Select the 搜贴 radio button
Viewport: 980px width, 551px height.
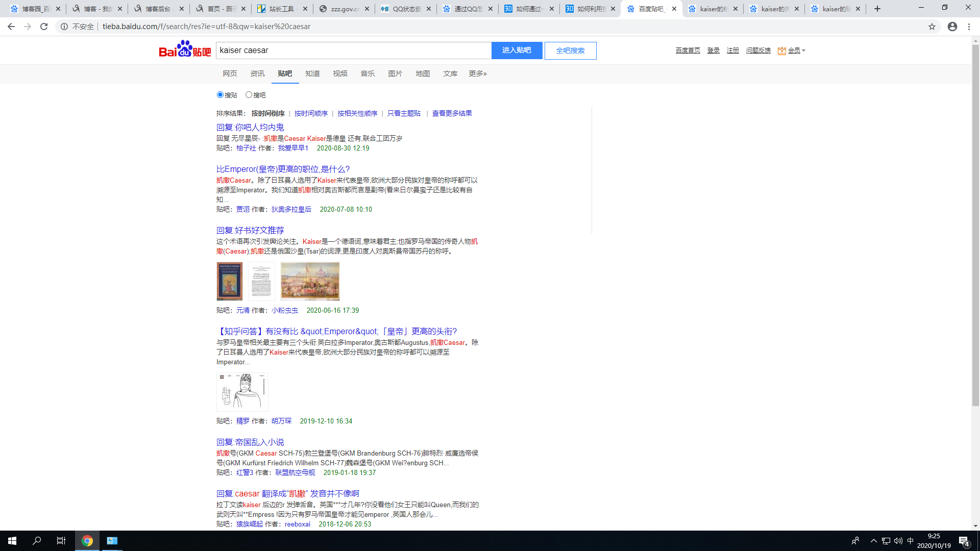pos(220,95)
